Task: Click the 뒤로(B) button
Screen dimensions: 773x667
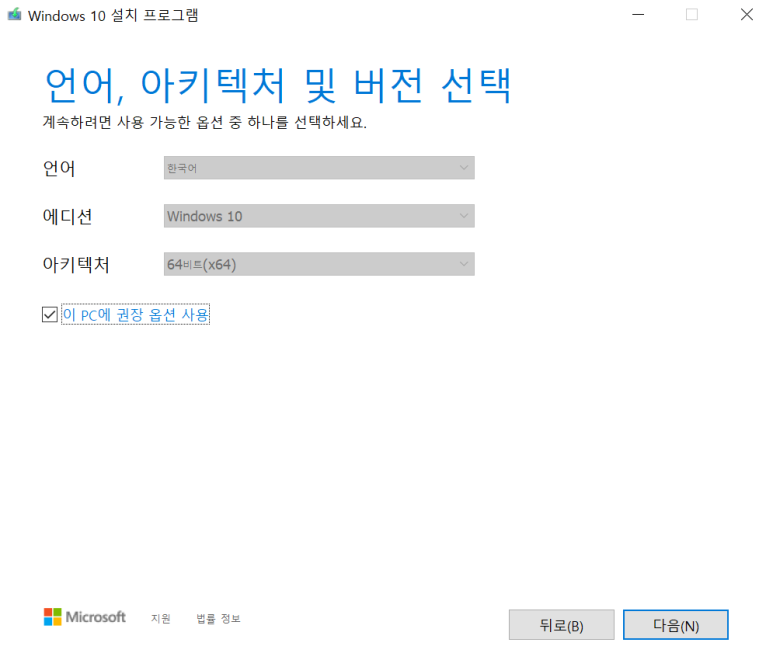Action: coord(562,625)
